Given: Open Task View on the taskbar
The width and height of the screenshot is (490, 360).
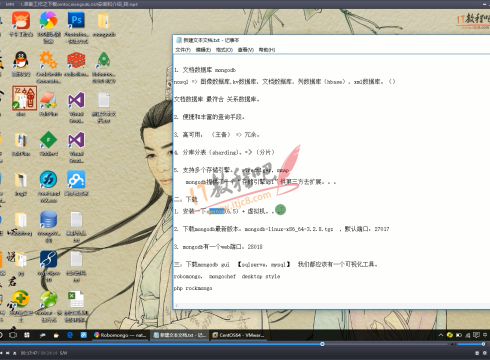Looking at the screenshot, I should click(x=13, y=335).
